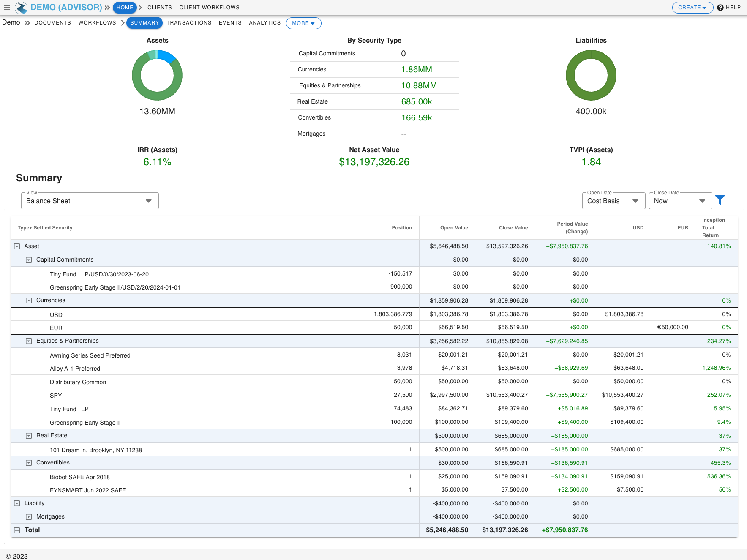The width and height of the screenshot is (747, 560).
Task: Open the Open Date Cost Basis dropdown
Action: (x=613, y=201)
